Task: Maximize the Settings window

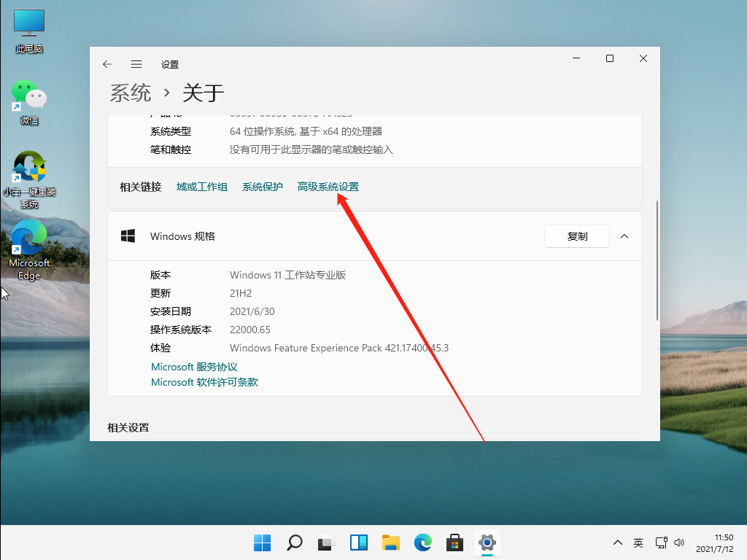Action: [609, 58]
